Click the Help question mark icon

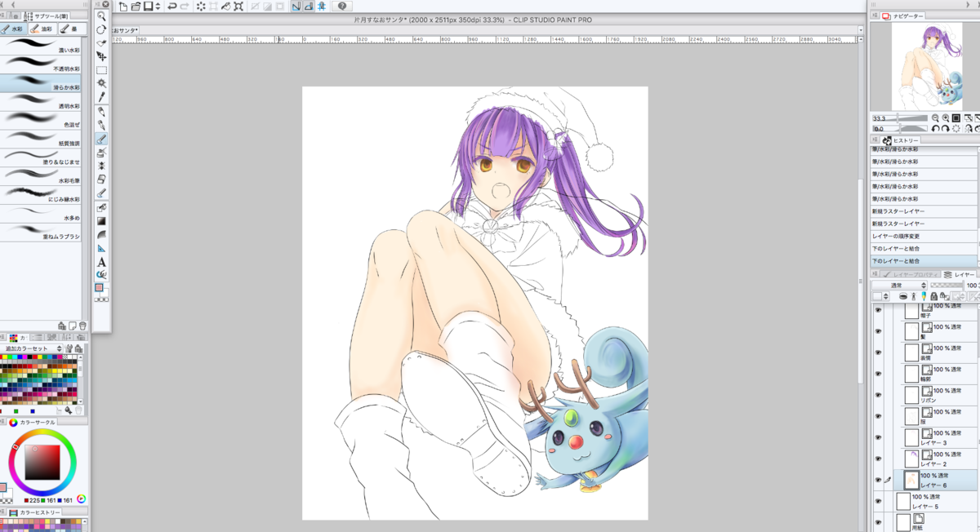[x=341, y=7]
